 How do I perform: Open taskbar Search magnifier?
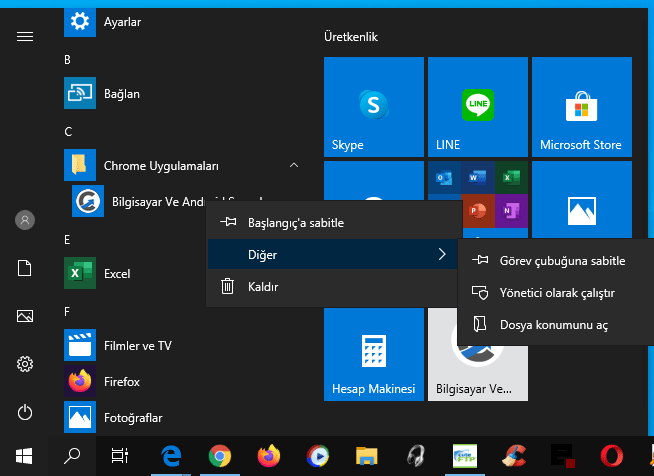pos(72,456)
